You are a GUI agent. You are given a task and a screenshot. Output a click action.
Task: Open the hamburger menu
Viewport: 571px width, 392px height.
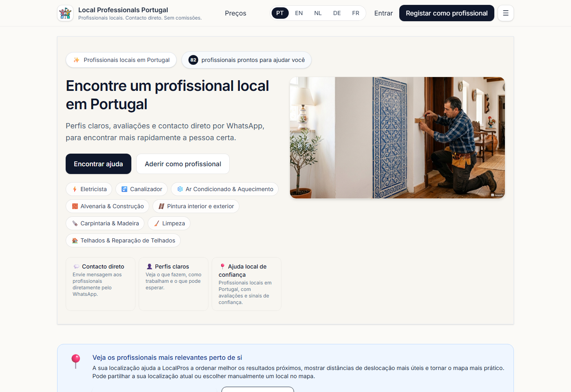pyautogui.click(x=506, y=13)
